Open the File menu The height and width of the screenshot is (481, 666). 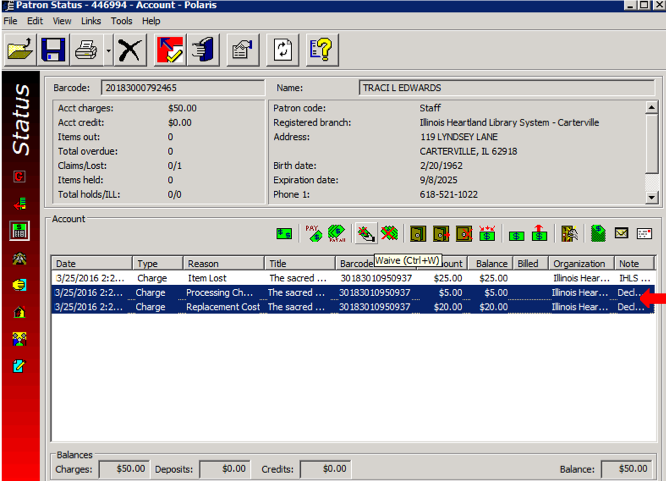(10, 21)
